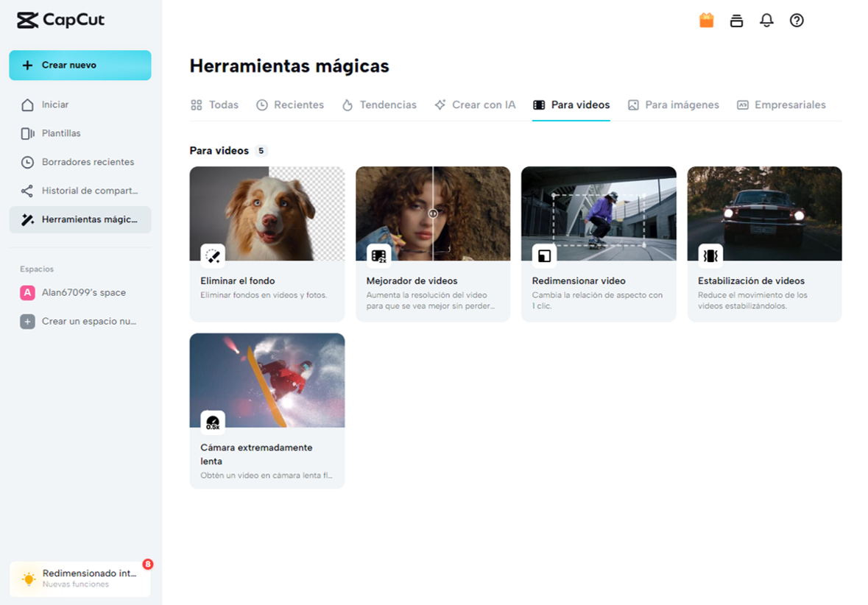The image size is (868, 605).
Task: Click the clock icon beside Borradores recientes
Action: (28, 162)
